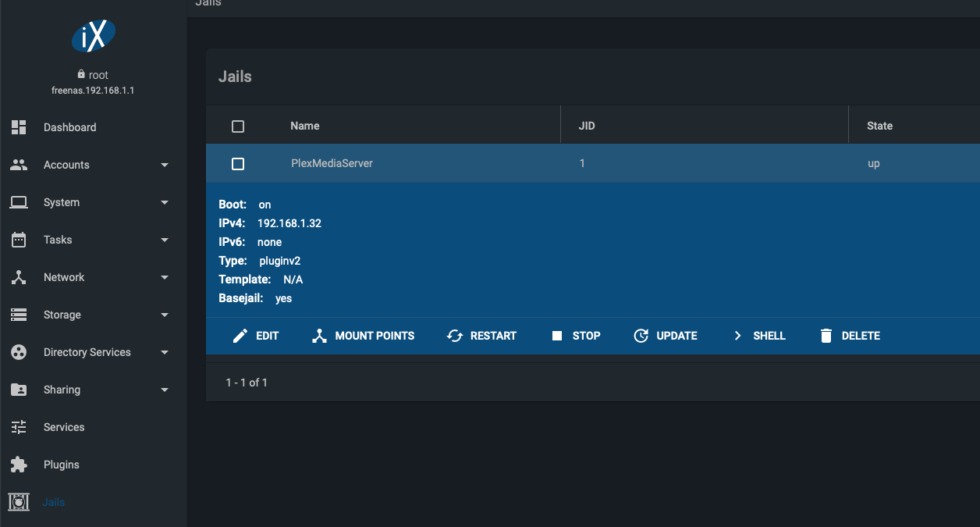Screen dimensions: 980x527
Task: Check the PlexMediaServer row checkbox
Action: click(x=239, y=164)
